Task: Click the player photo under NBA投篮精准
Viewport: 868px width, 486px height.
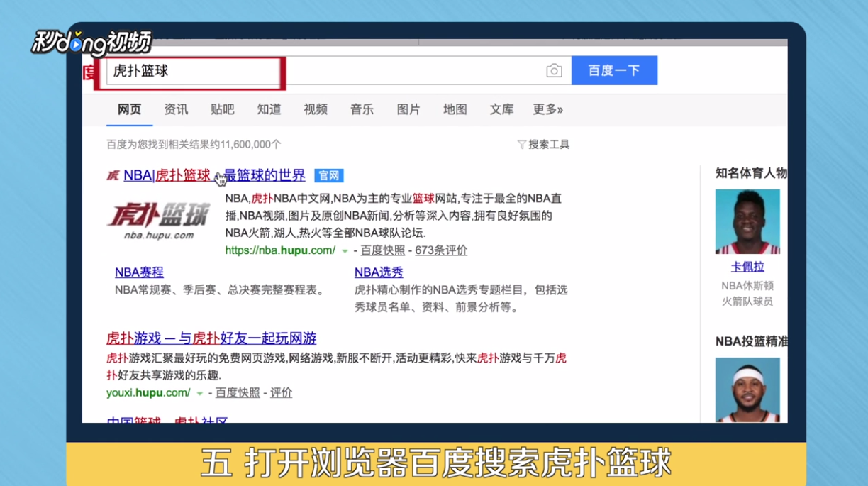Action: tap(747, 390)
